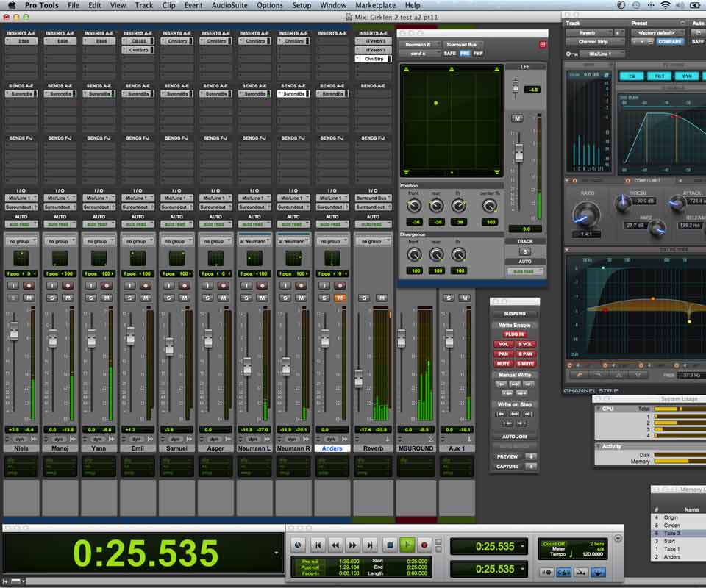Click the Niels track volume fader
Screen dimensions: 706x588
(x=14, y=331)
